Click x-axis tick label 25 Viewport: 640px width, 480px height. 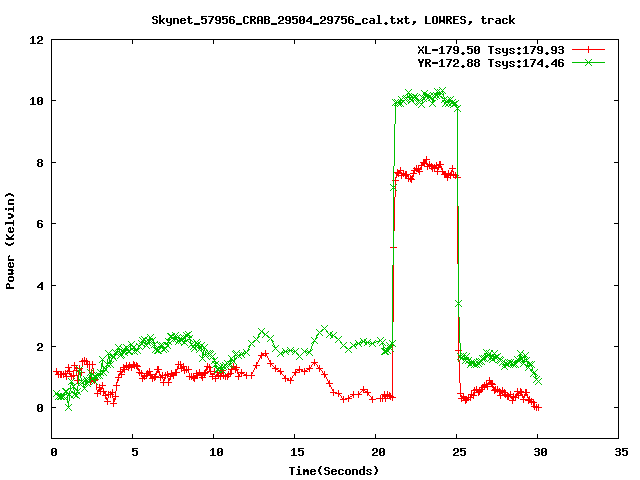[459, 452]
